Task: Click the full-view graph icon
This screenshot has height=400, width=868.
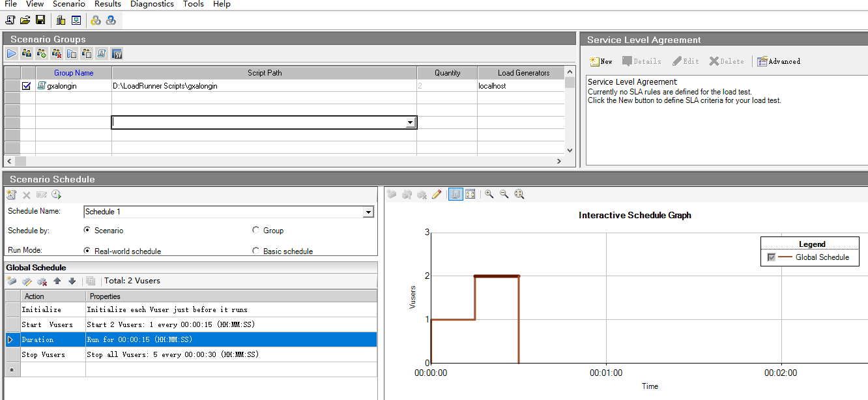Action: [470, 194]
